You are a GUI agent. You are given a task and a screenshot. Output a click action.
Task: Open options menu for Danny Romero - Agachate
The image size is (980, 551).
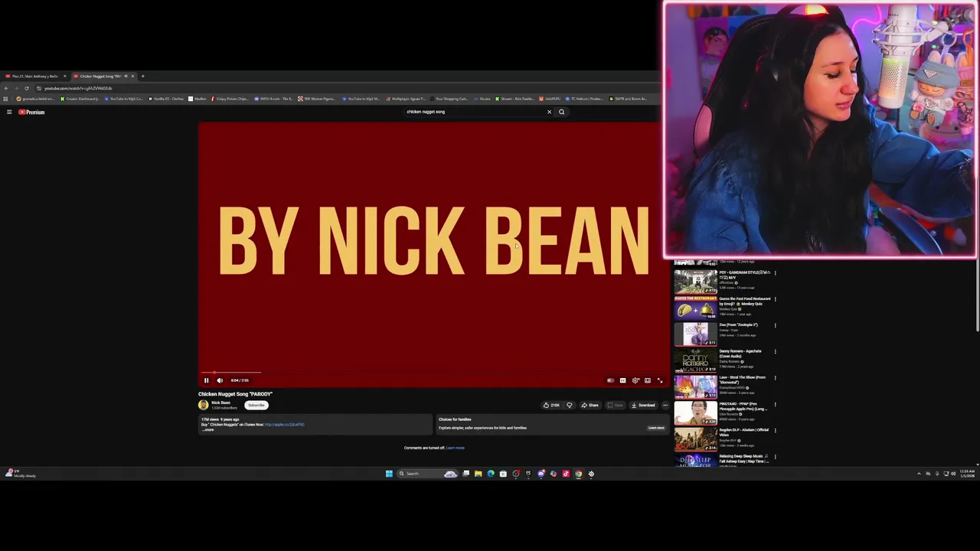tap(775, 352)
